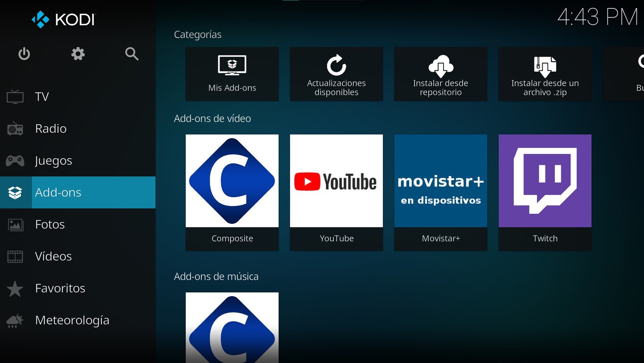Click the Favoritos star icon
This screenshot has width=644, height=363.
[x=16, y=288]
